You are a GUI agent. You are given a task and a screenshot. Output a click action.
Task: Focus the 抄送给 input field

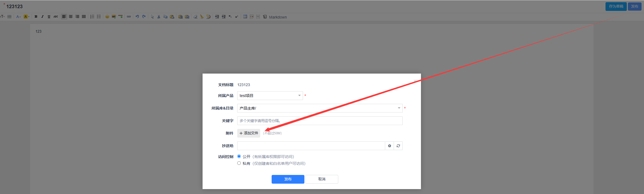(311, 146)
